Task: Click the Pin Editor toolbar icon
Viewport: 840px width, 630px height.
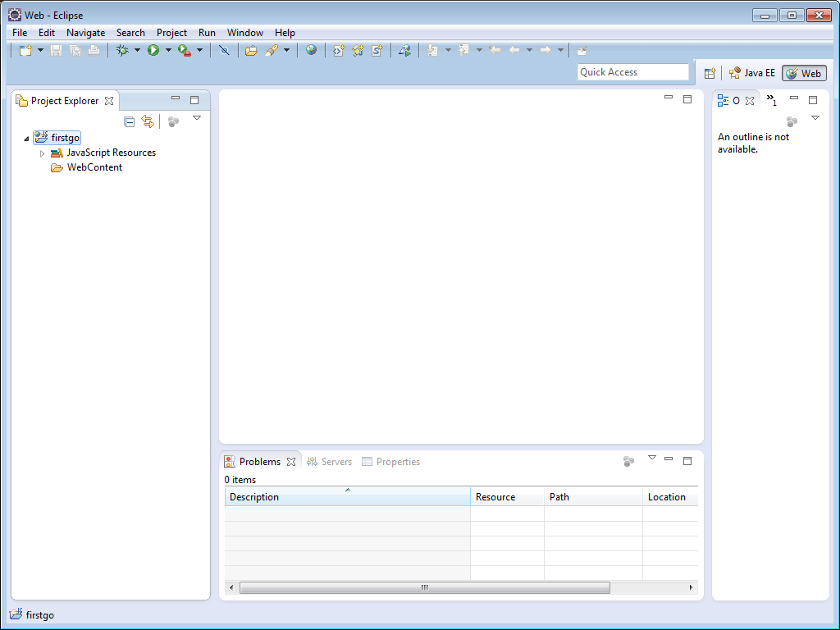Action: coord(582,50)
